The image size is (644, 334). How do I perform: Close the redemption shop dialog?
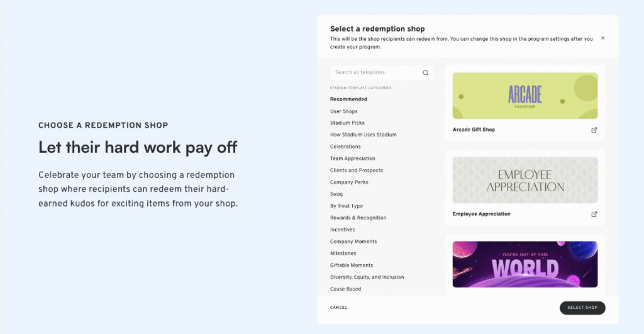[x=602, y=38]
